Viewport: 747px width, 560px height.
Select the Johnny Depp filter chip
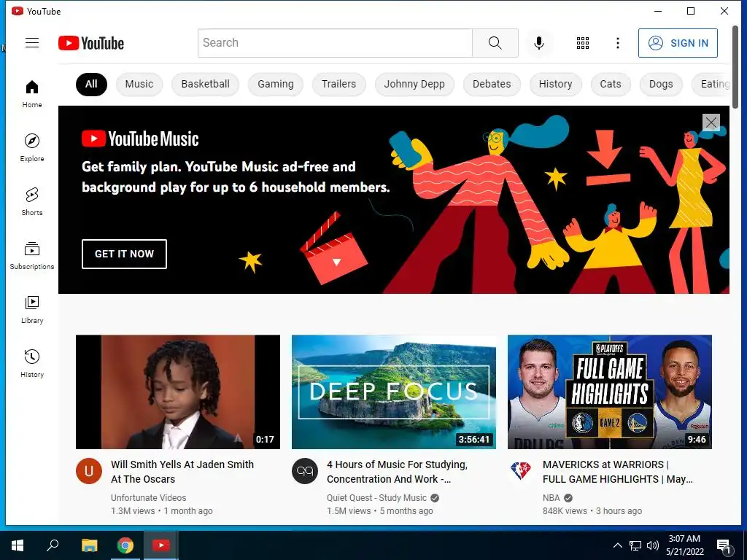(414, 85)
